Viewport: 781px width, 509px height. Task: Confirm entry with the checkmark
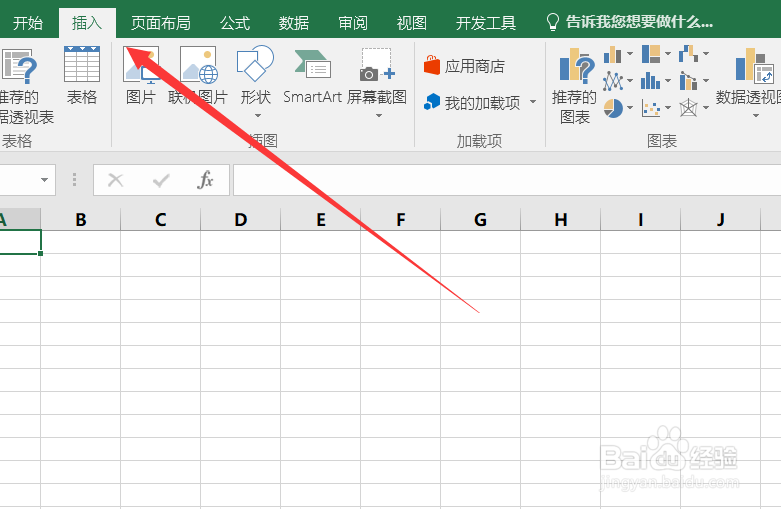[x=161, y=180]
